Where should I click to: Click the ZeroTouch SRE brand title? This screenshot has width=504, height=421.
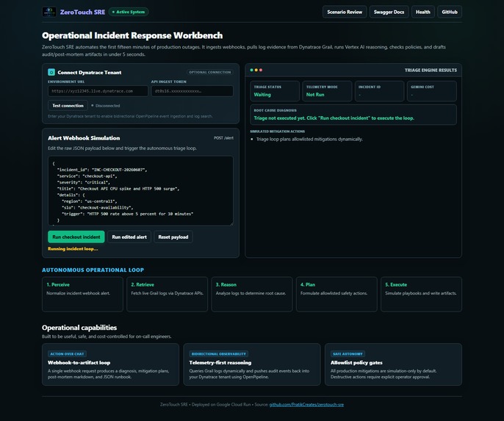(x=82, y=12)
